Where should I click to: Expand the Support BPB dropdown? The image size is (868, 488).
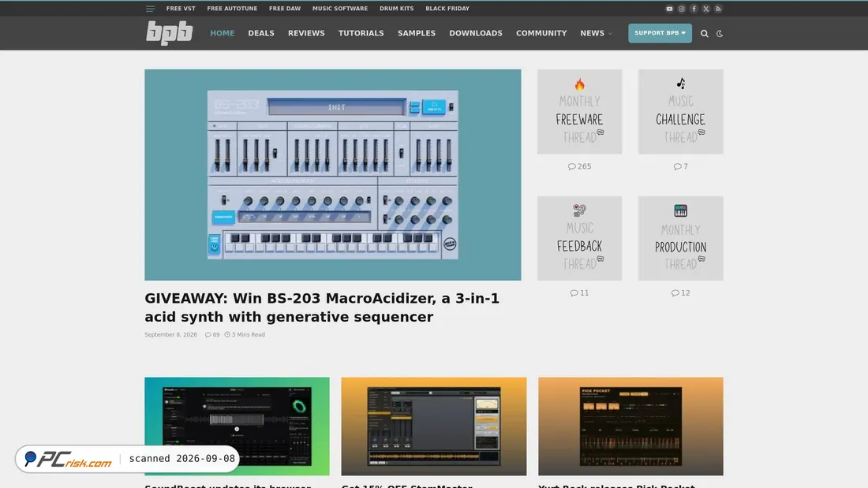click(660, 33)
